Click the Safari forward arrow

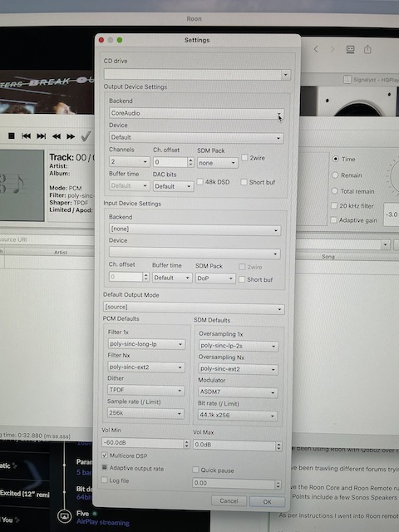click(x=332, y=49)
